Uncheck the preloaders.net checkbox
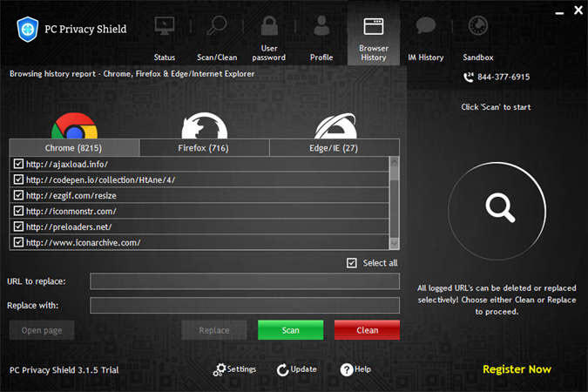The height and width of the screenshot is (392, 588). pyautogui.click(x=18, y=226)
